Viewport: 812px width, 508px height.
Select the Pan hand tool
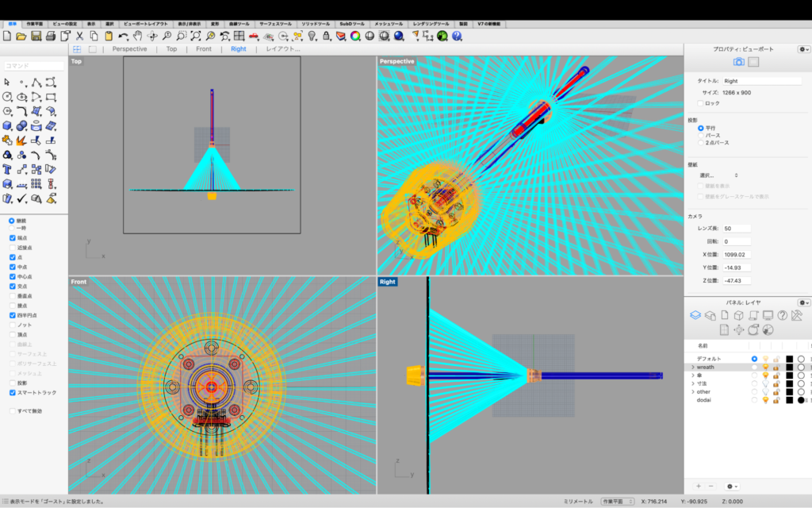coord(137,36)
